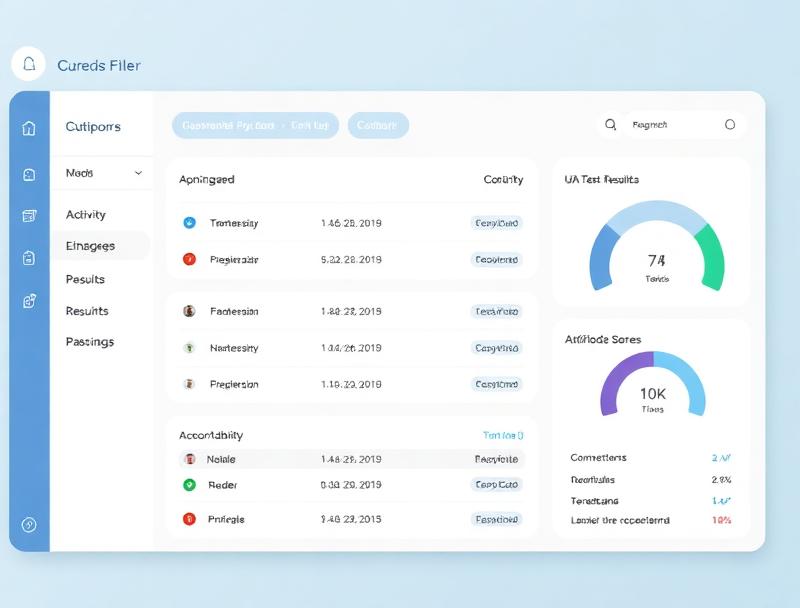Click the Nolale name text
This screenshot has height=608, width=800.
(x=221, y=459)
